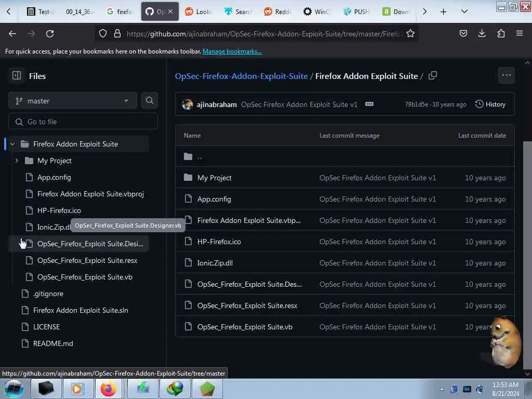Collapse the Files side panel icon

coord(16,76)
